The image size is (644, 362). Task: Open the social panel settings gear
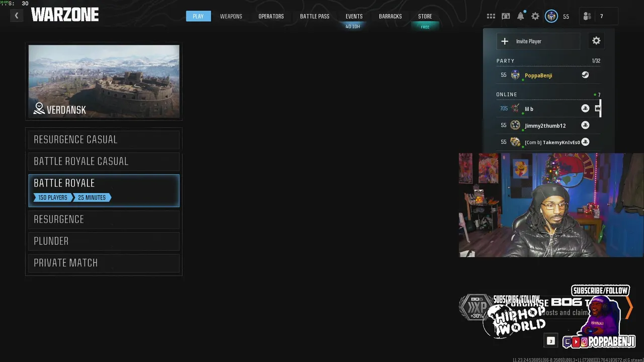click(596, 41)
